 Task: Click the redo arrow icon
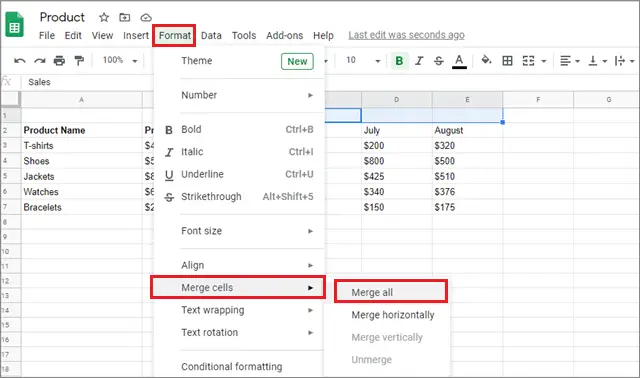[x=40, y=61]
